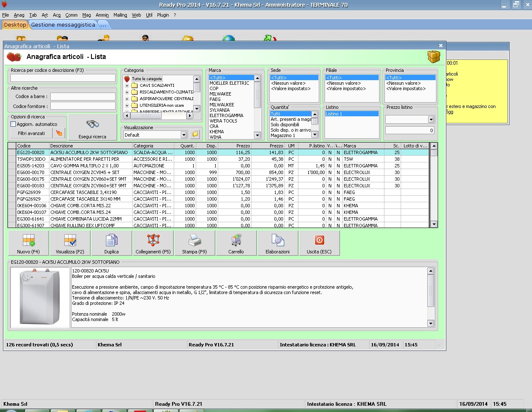Expand the Prezzo listino combo box
The image size is (532, 412).
[431, 120]
